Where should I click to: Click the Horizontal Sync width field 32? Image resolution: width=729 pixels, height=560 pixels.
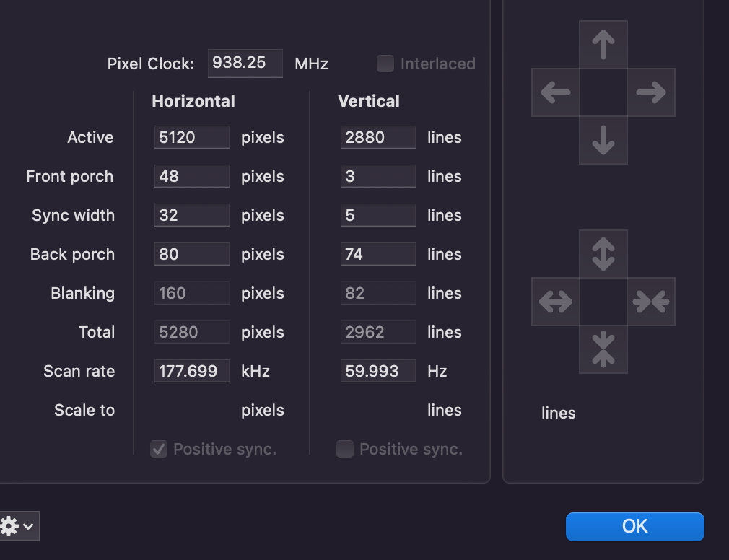tap(191, 215)
